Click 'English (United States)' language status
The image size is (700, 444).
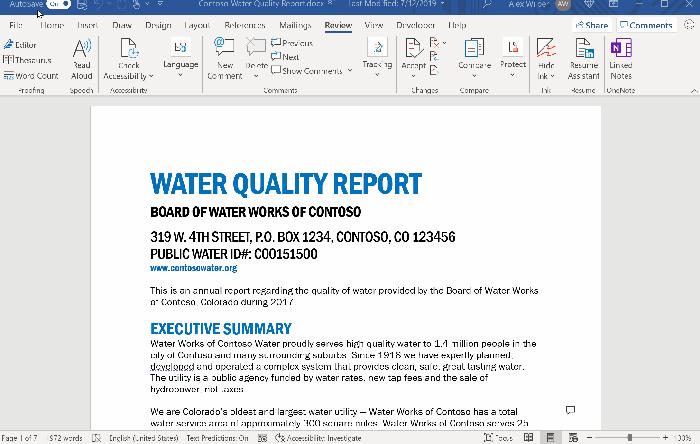tap(143, 438)
